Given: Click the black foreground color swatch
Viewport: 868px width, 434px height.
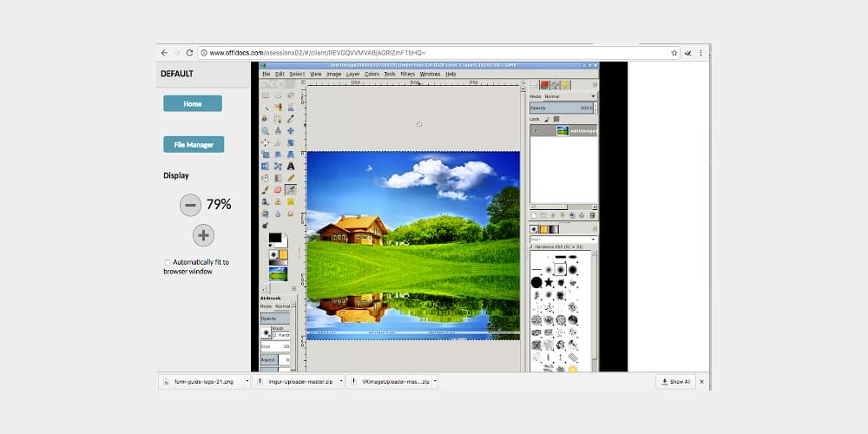Looking at the screenshot, I should click(x=274, y=238).
